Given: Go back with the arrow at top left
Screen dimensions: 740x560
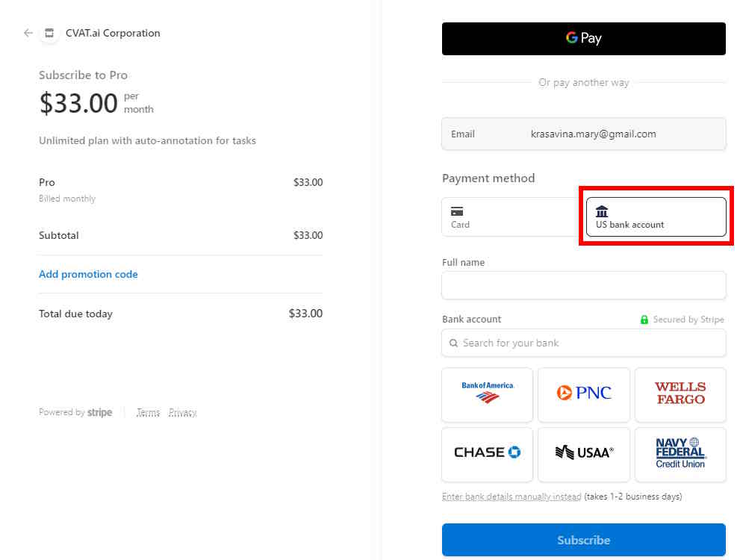Looking at the screenshot, I should point(28,33).
